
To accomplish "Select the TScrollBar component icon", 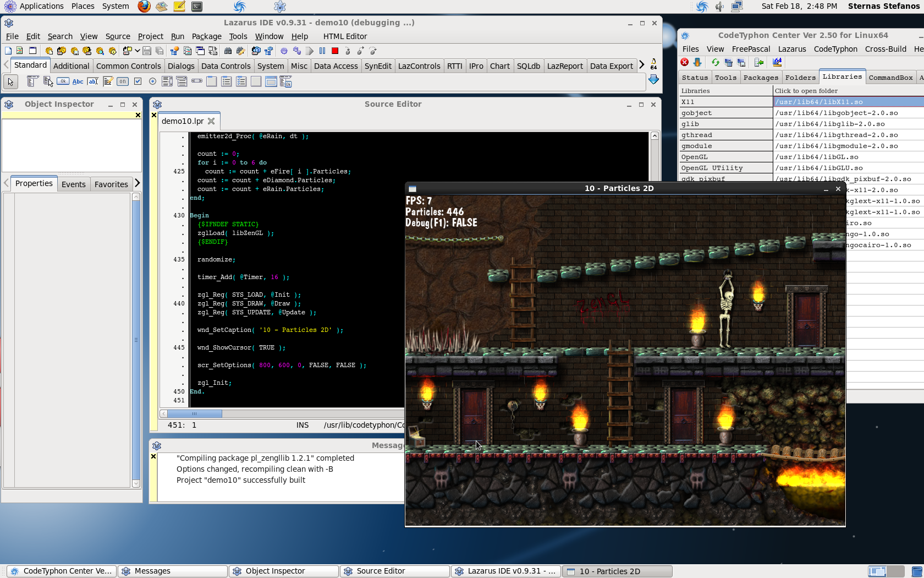I will click(x=196, y=81).
